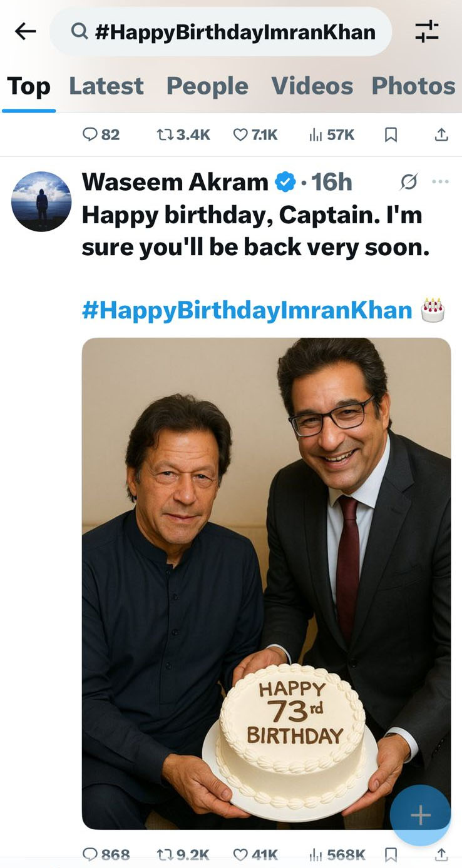Tap the blue compose post button
The image size is (462, 868).
420,815
